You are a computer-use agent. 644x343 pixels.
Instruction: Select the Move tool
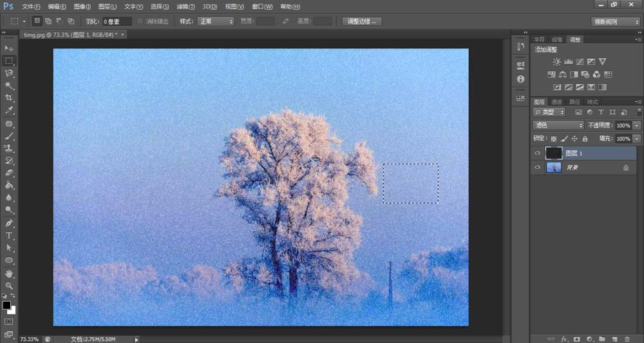[x=8, y=48]
